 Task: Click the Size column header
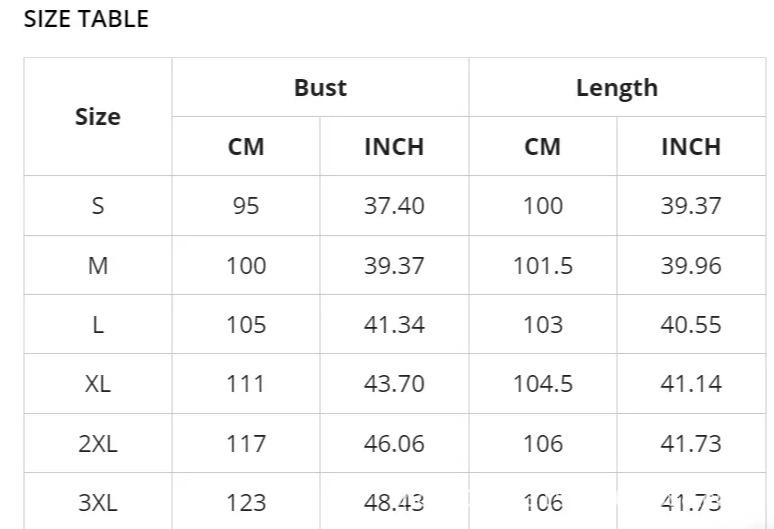click(98, 117)
